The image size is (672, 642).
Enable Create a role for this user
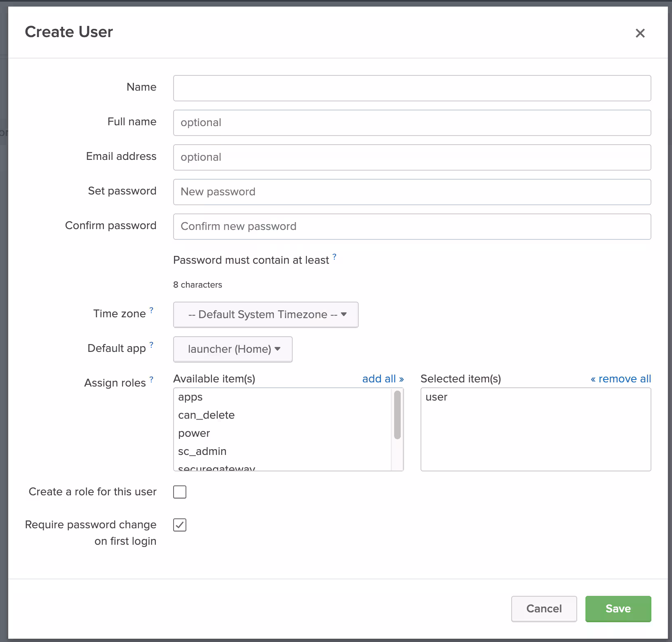pos(180,492)
